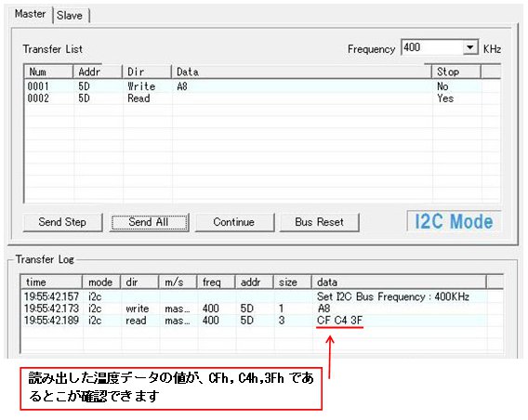This screenshot has height=420, width=528.
Task: Click the I2C Mode button
Action: tap(454, 221)
